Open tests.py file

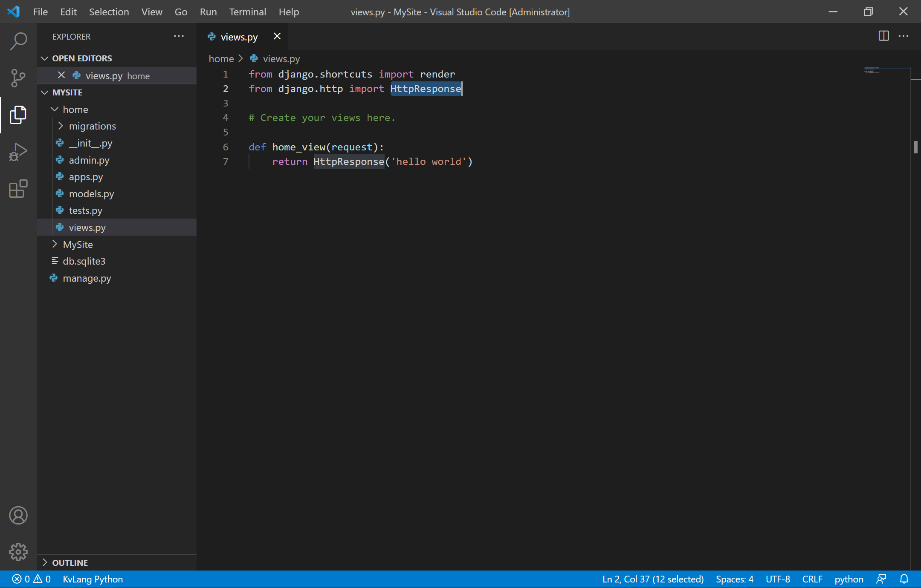coord(117,210)
